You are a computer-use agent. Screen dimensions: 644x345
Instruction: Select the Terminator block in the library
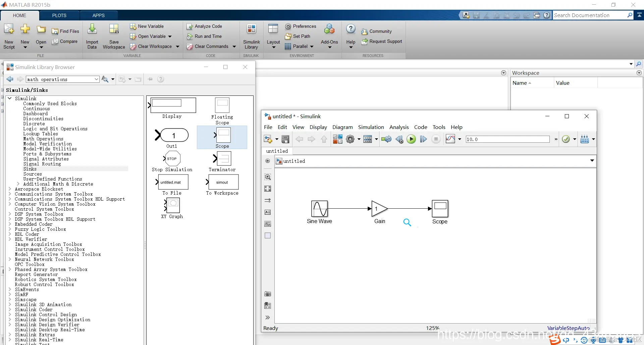pyautogui.click(x=222, y=161)
